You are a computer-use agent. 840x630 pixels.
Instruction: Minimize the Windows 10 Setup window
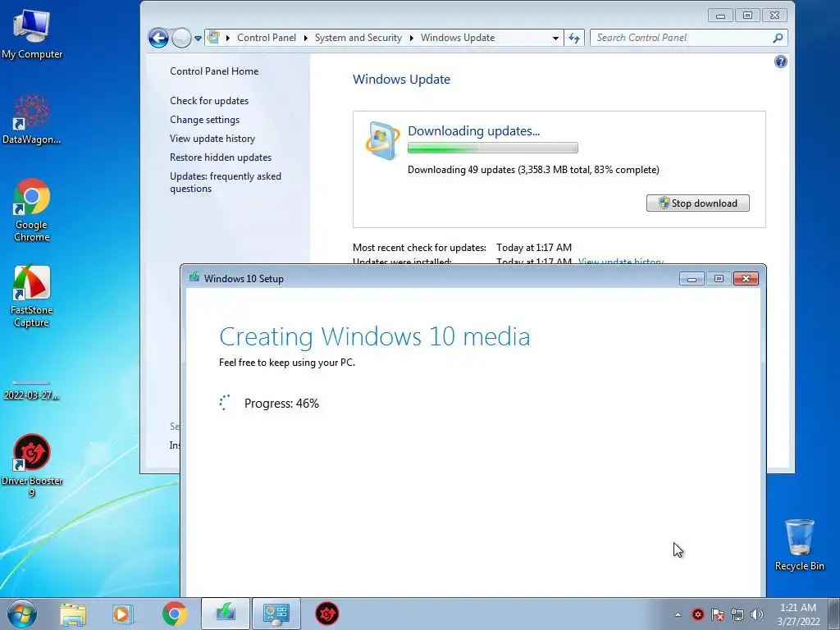click(692, 279)
